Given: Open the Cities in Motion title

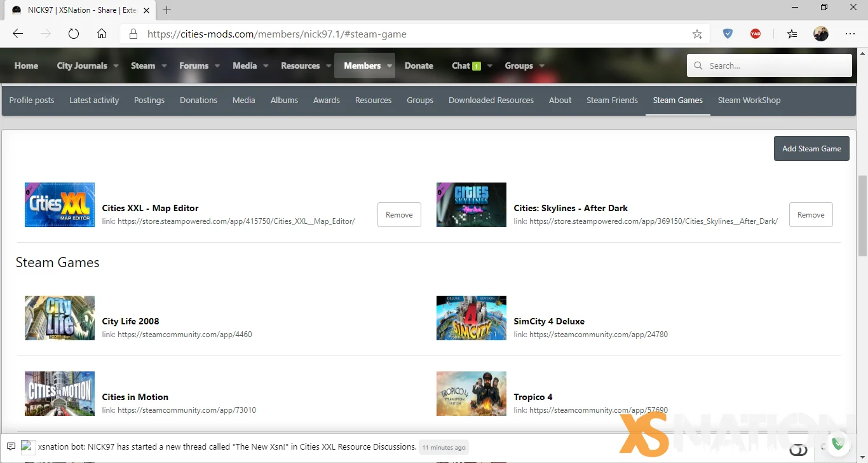Looking at the screenshot, I should tap(135, 397).
